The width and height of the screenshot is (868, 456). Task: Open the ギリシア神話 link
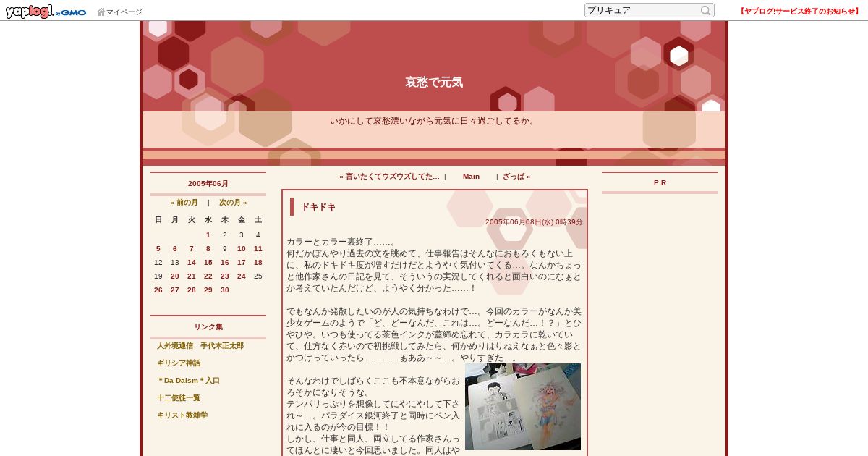179,363
